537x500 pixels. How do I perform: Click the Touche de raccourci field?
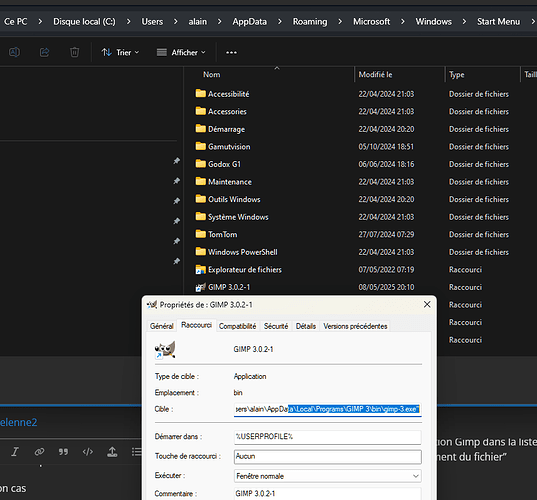coord(327,457)
